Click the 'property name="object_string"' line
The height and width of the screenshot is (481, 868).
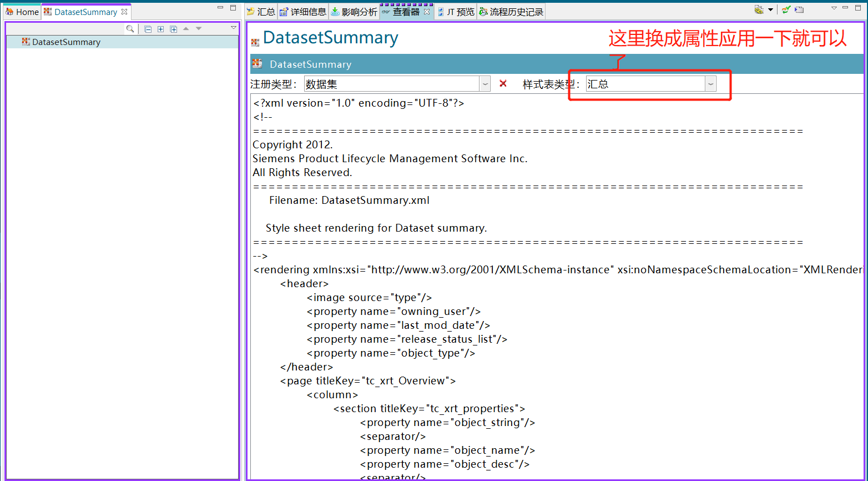[447, 423]
